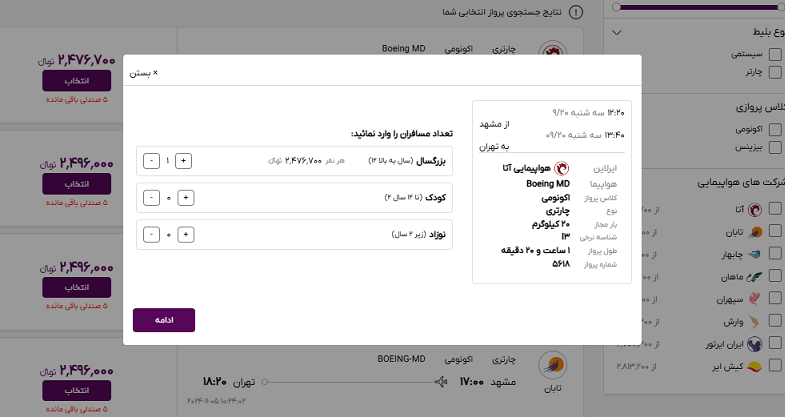Click the flight number ۵۶۱۸ text

pyautogui.click(x=561, y=264)
